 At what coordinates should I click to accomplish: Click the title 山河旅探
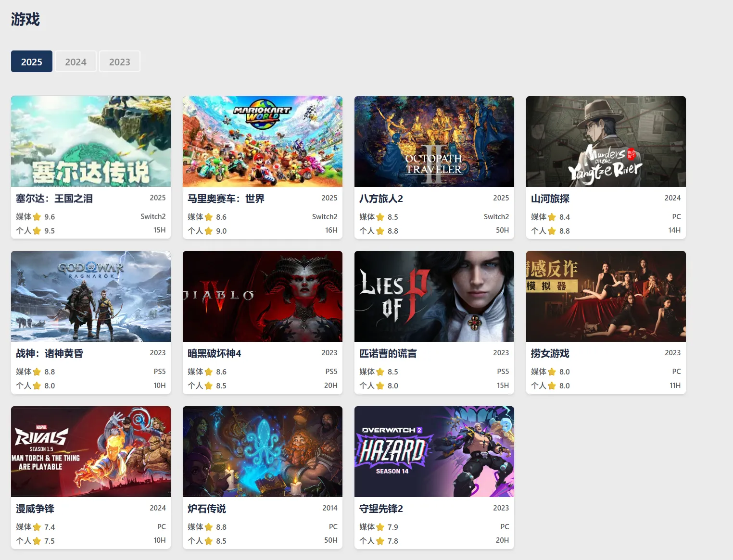550,199
